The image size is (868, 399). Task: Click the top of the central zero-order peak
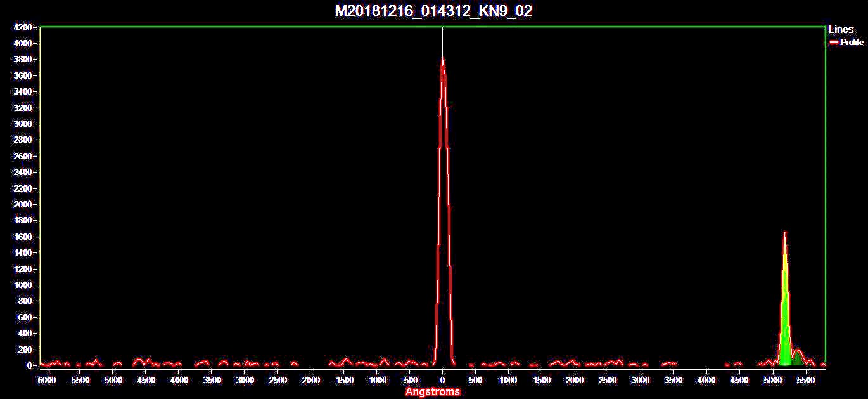click(442, 60)
